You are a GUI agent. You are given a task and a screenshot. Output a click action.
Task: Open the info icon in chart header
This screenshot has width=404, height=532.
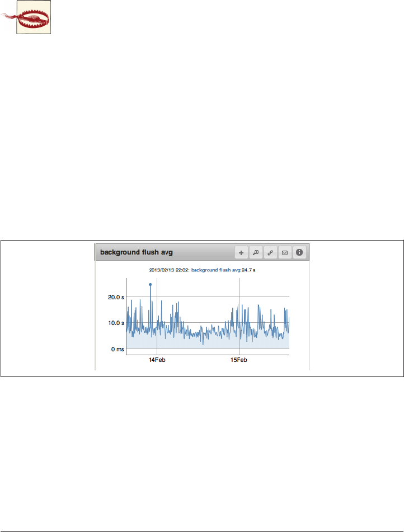[299, 252]
